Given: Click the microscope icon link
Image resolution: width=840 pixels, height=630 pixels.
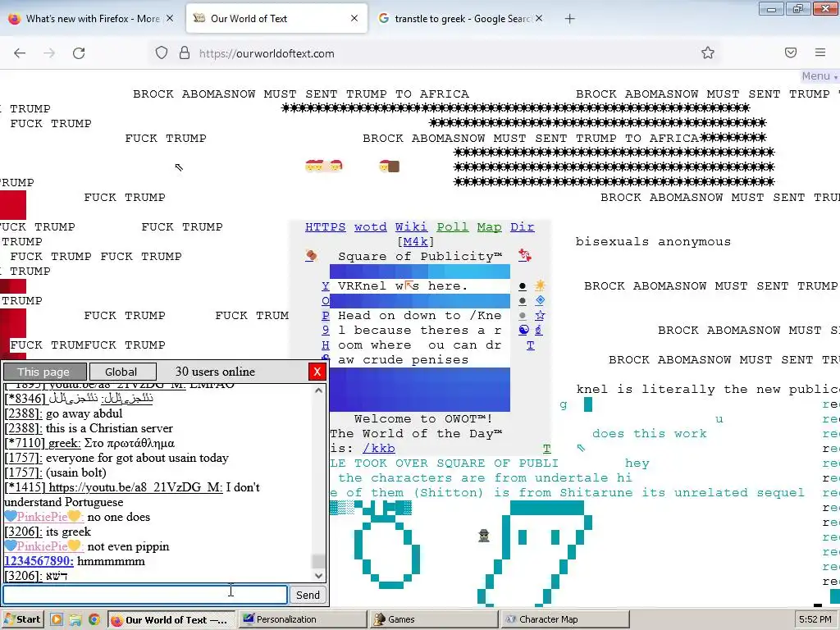Looking at the screenshot, I should point(539,330).
